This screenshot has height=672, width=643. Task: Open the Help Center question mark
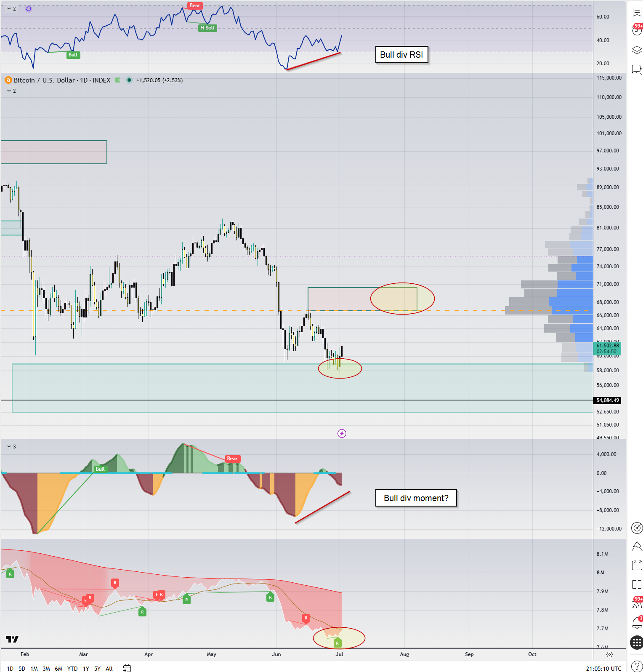click(637, 666)
